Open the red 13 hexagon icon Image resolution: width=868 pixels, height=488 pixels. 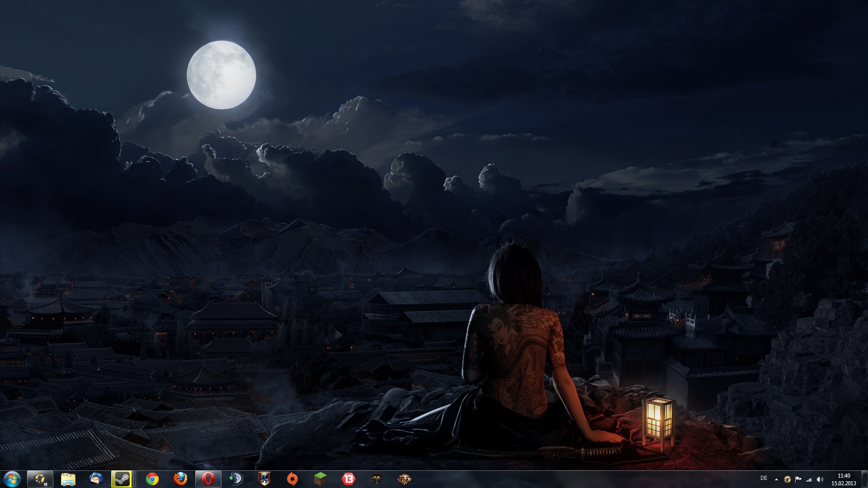(349, 479)
